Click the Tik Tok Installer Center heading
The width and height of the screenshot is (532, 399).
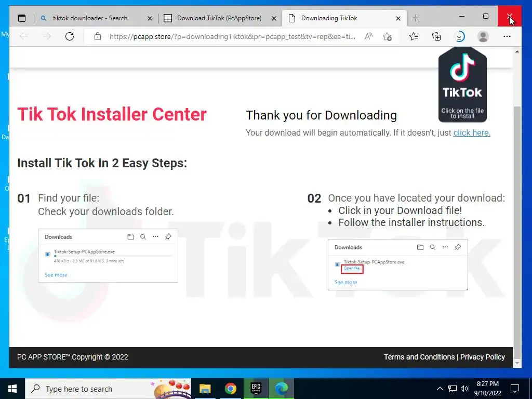(112, 114)
